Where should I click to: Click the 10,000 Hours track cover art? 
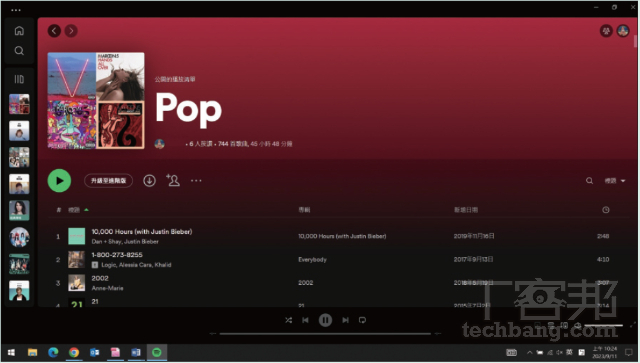[76, 236]
